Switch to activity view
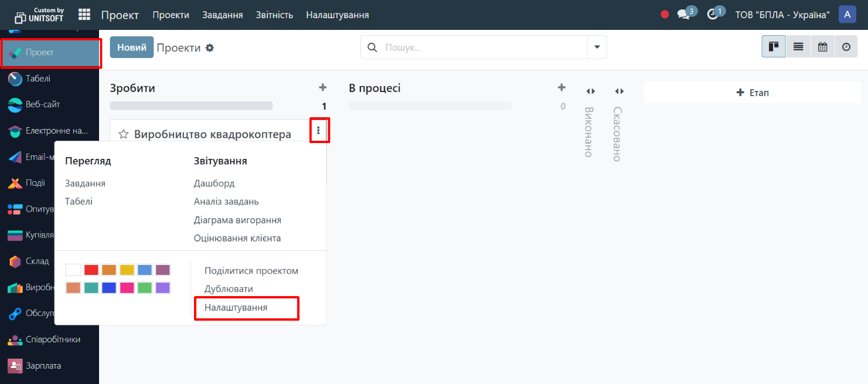Screen dimensions: 868x384 coord(846,47)
